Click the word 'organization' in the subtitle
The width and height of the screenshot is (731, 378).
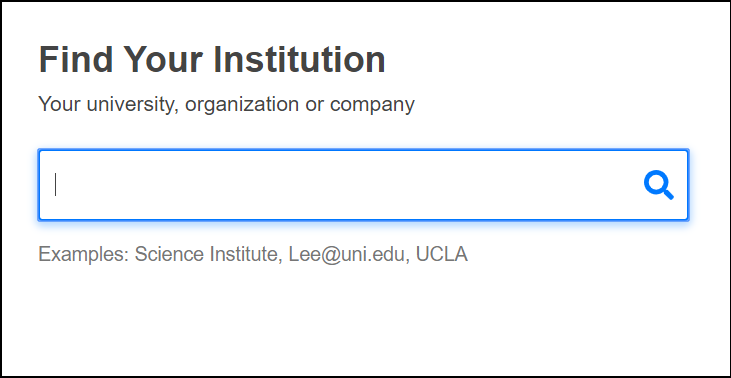pyautogui.click(x=241, y=104)
